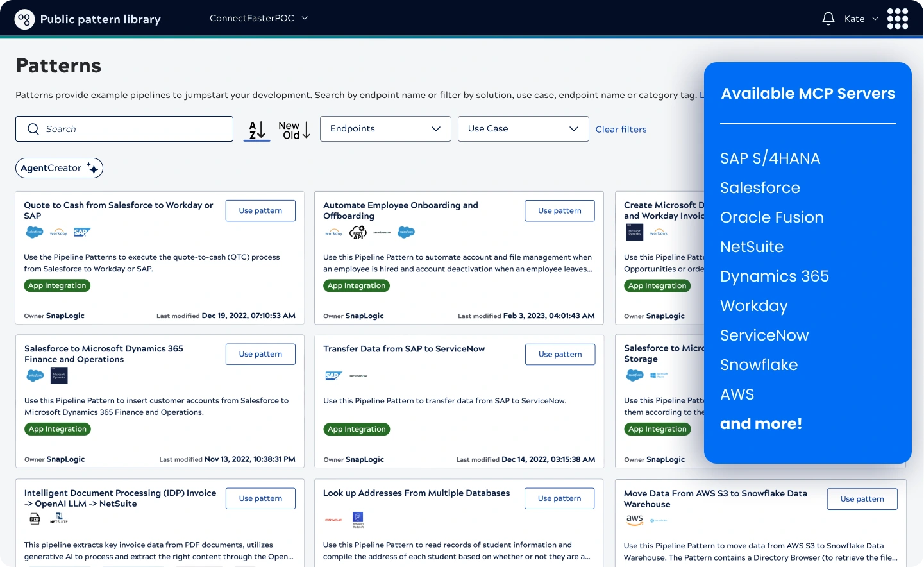Screen dimensions: 924x567
Task: Select Oracle Fusion in MCP Servers list
Action: tap(772, 217)
